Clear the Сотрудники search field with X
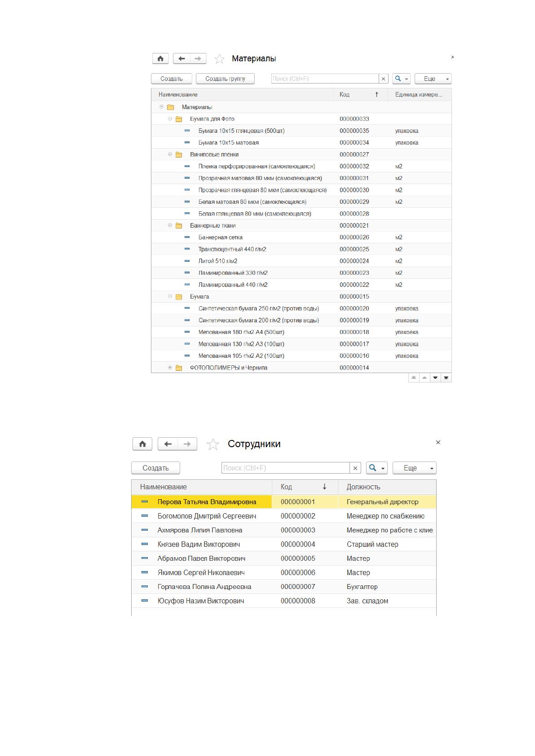Screen dimensions: 535x756 (x=355, y=468)
